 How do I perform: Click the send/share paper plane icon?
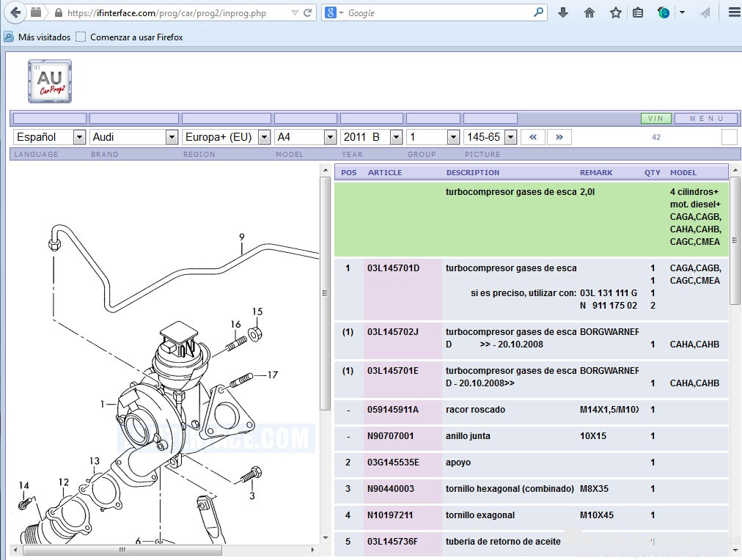click(705, 12)
